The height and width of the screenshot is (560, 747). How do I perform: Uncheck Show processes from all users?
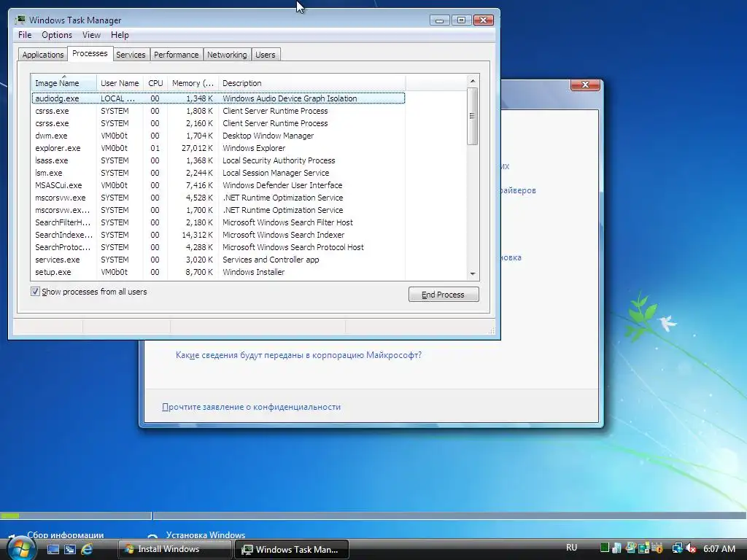35,292
